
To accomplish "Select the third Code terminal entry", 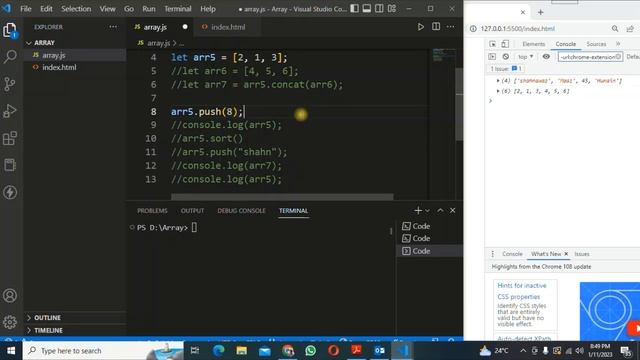I will [x=429, y=251].
